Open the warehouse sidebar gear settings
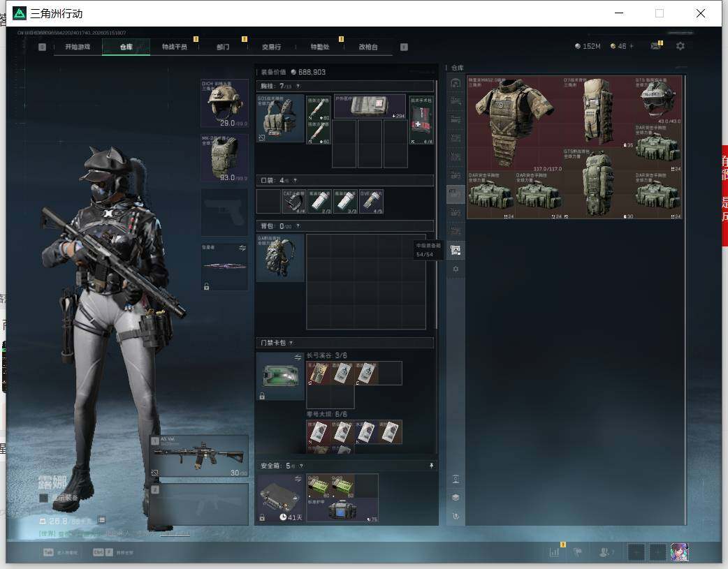 click(456, 269)
